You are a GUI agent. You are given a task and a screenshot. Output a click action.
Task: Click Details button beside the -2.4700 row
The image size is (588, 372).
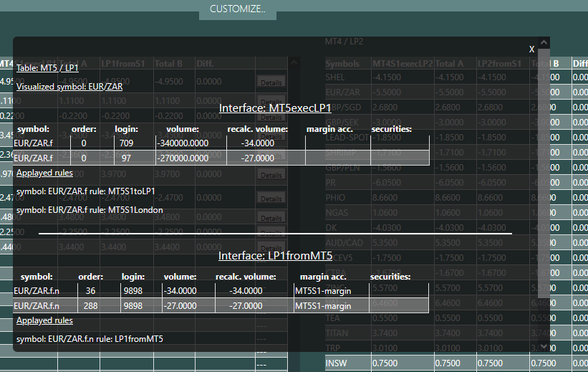tap(271, 199)
